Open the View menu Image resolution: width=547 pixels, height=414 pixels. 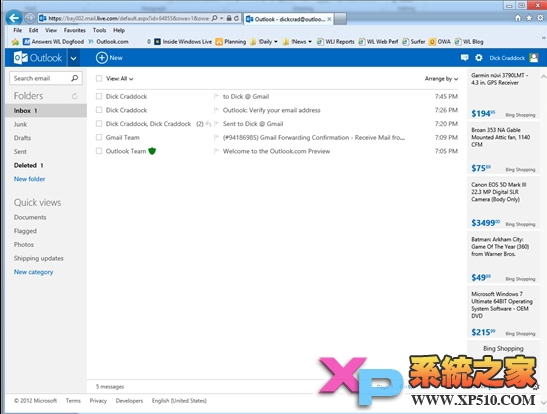51,30
